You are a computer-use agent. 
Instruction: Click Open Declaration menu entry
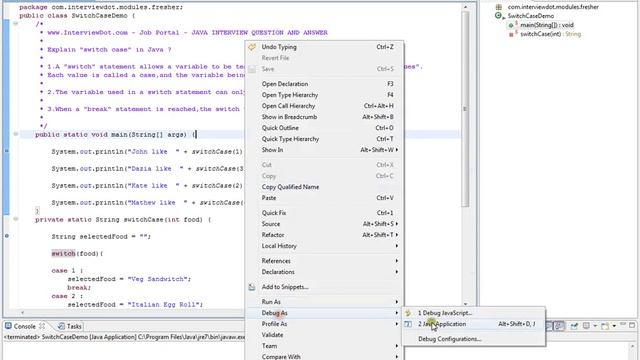(x=324, y=84)
